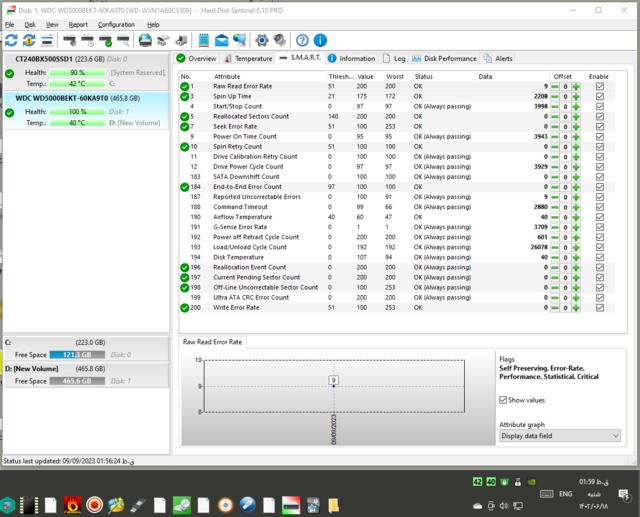Toggle the Show values checkbox
Viewport: 640px width, 517px height.
(503, 399)
